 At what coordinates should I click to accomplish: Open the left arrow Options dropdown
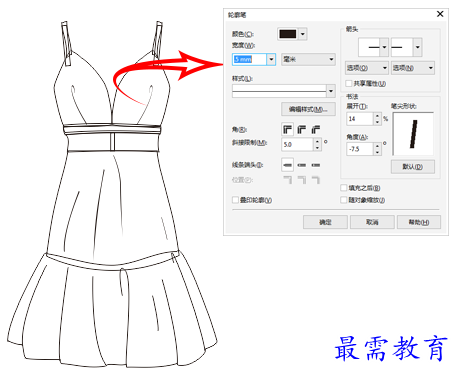pos(367,68)
